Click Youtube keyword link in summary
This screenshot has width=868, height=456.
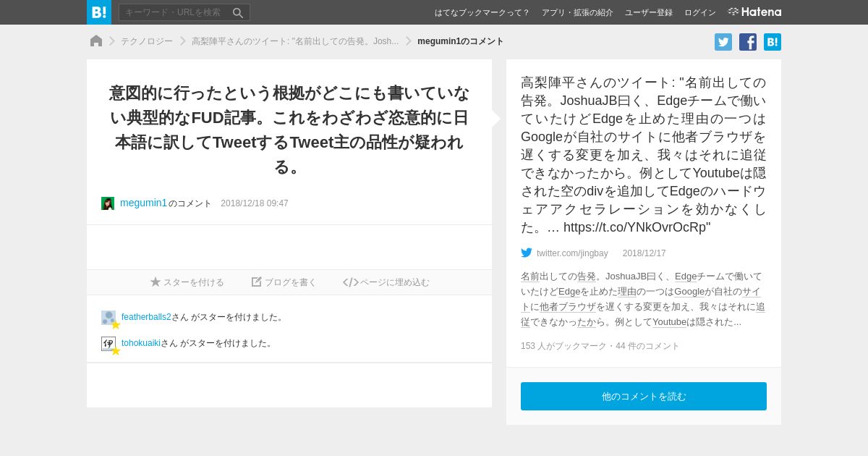coord(669,321)
